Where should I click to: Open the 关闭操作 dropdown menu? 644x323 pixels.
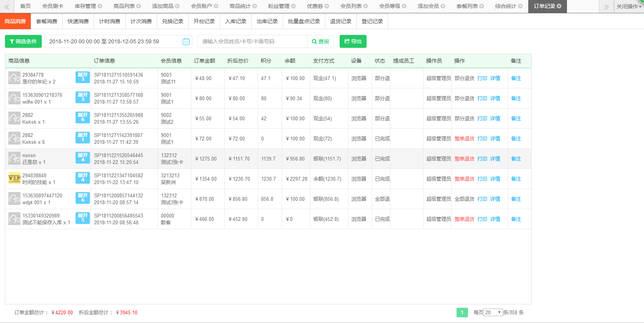(x=629, y=6)
